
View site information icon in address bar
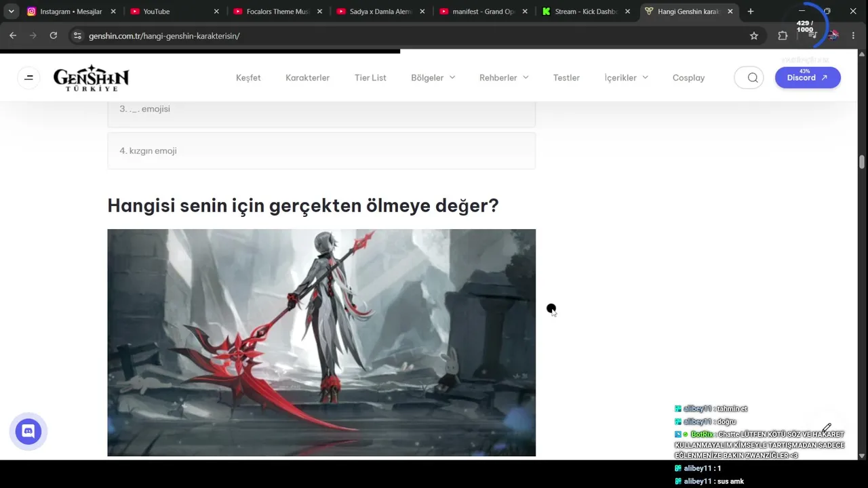[x=77, y=36]
